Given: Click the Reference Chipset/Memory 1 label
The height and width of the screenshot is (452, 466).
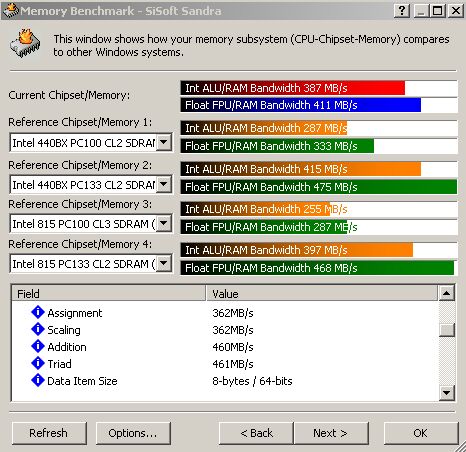Looking at the screenshot, I should coord(80,122).
